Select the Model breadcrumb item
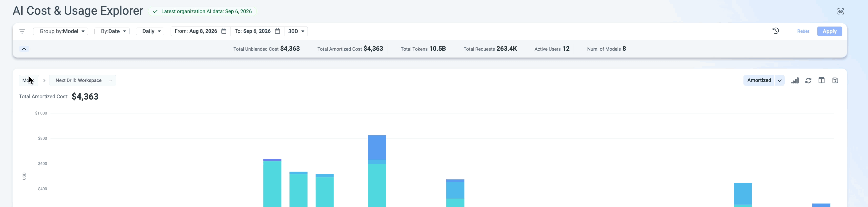Screen dimensions: 868x207 (x=29, y=80)
